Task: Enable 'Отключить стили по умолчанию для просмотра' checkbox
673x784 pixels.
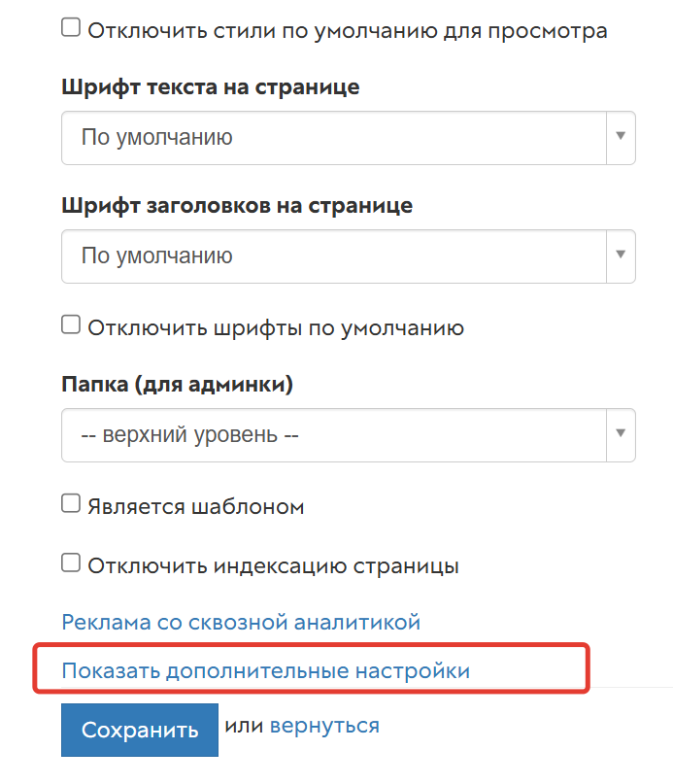Action: tap(71, 28)
